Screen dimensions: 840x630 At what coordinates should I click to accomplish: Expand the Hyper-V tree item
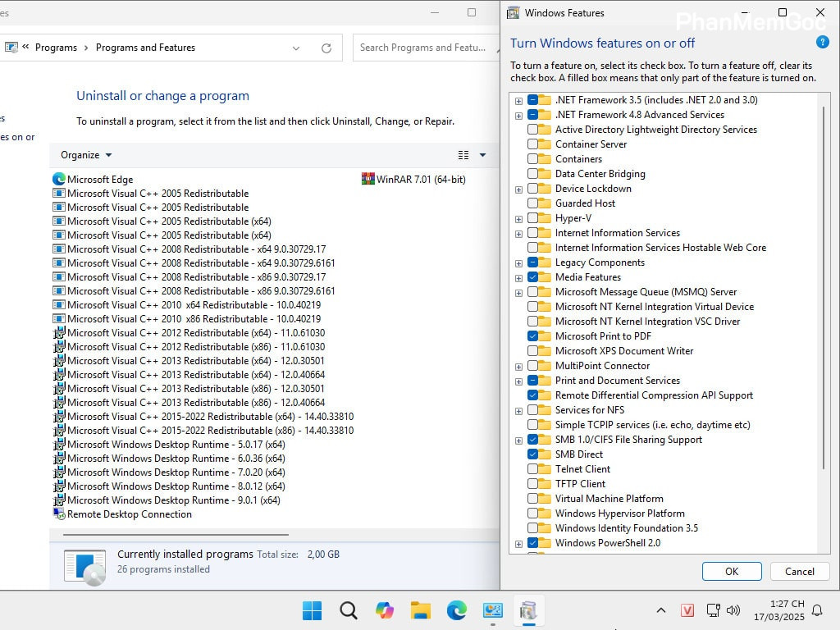tap(518, 218)
